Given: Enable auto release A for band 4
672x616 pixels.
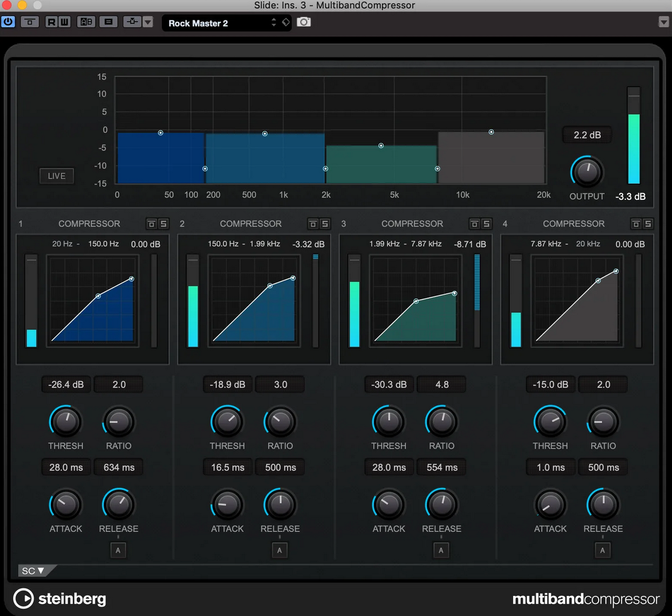Looking at the screenshot, I should (x=603, y=550).
